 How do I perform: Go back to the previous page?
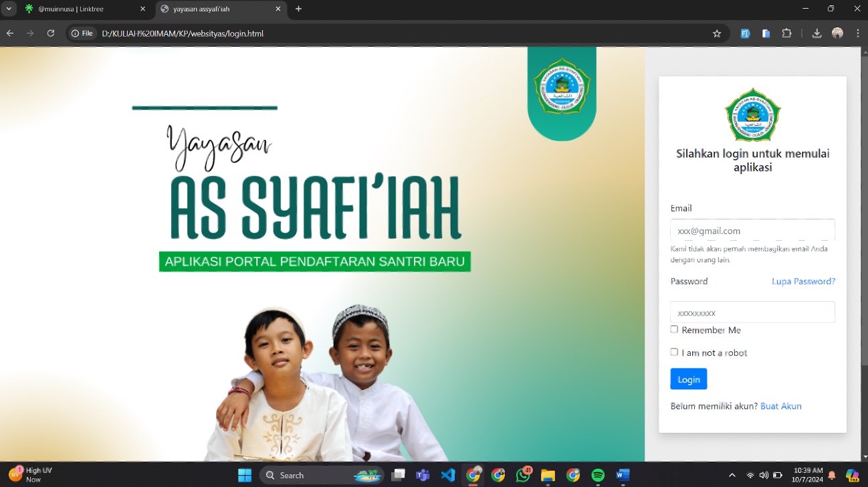[10, 33]
